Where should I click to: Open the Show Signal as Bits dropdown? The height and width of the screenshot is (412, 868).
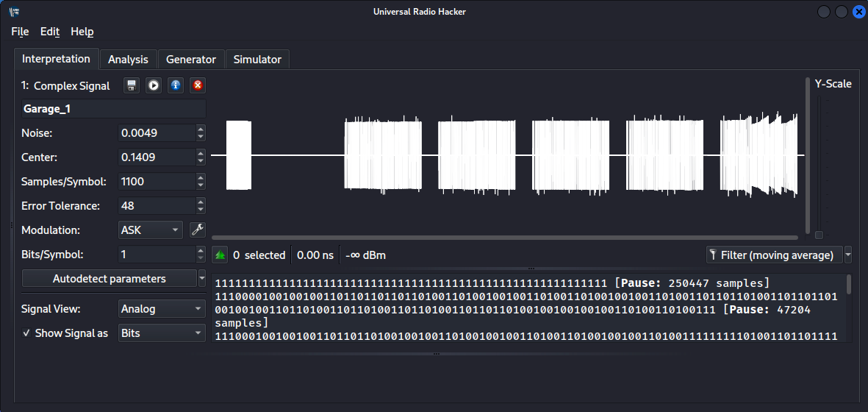[162, 333]
